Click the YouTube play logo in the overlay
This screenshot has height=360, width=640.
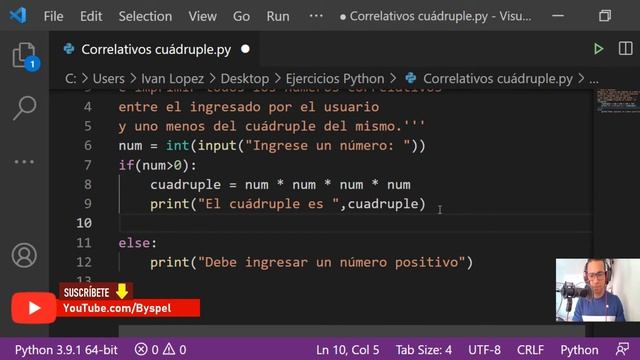[x=33, y=308]
